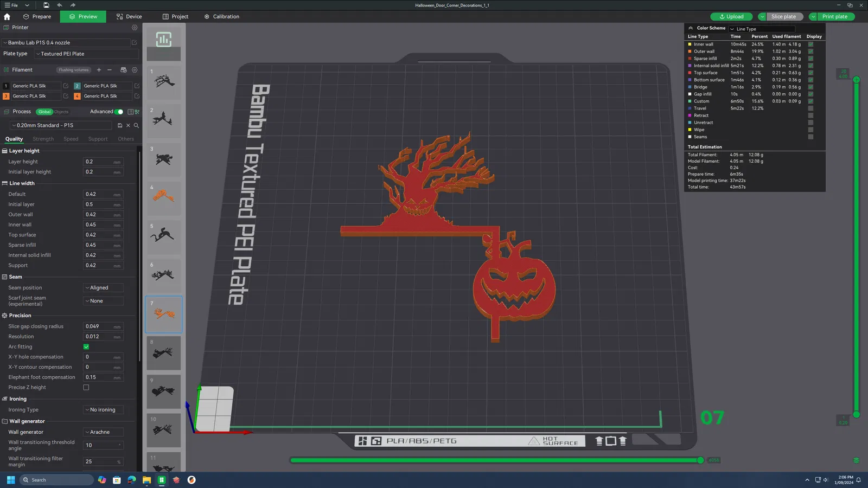Image resolution: width=868 pixels, height=488 pixels.
Task: Click the all plates statistics icon
Action: [164, 39]
